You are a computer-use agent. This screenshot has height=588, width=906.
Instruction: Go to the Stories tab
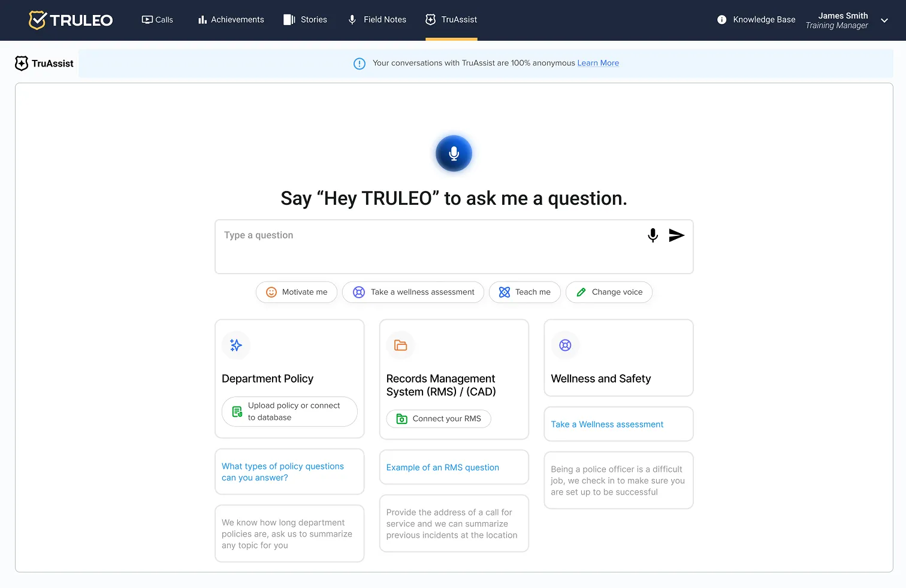pyautogui.click(x=305, y=20)
